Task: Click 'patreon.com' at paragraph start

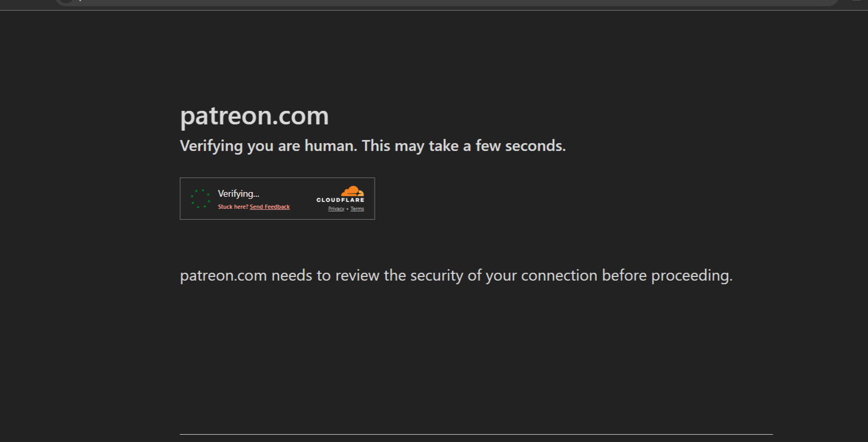Action: 223,275
